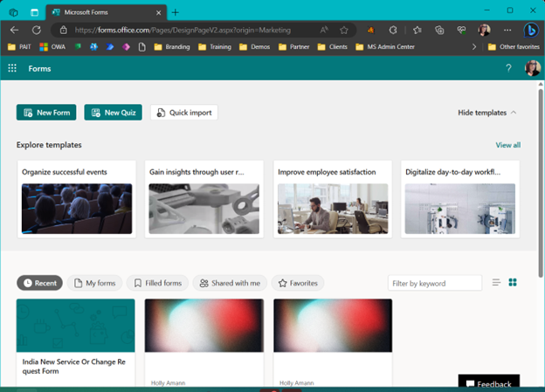The height and width of the screenshot is (392, 545).
Task: Open the user profile avatar in Forms header
Action: click(x=531, y=68)
